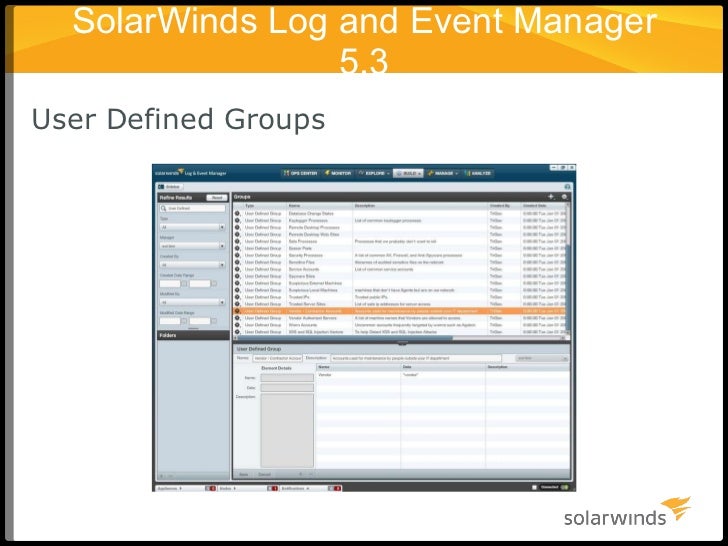Open the Manager filter dropdown
This screenshot has width=728, height=546.
click(193, 246)
